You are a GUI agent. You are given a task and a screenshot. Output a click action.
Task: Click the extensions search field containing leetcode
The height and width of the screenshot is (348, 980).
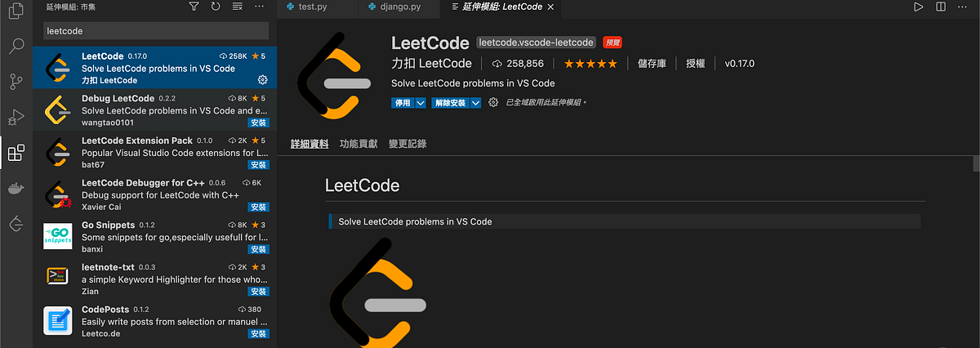[155, 31]
